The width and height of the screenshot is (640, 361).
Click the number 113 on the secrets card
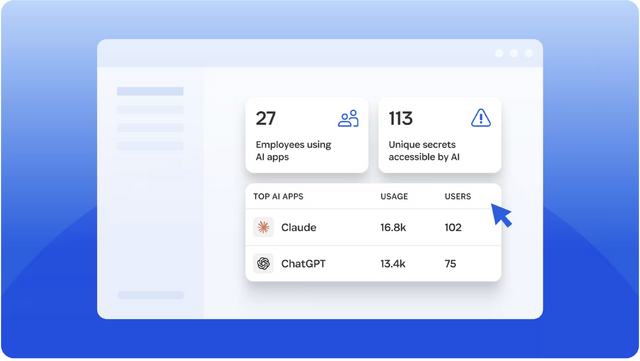(400, 118)
